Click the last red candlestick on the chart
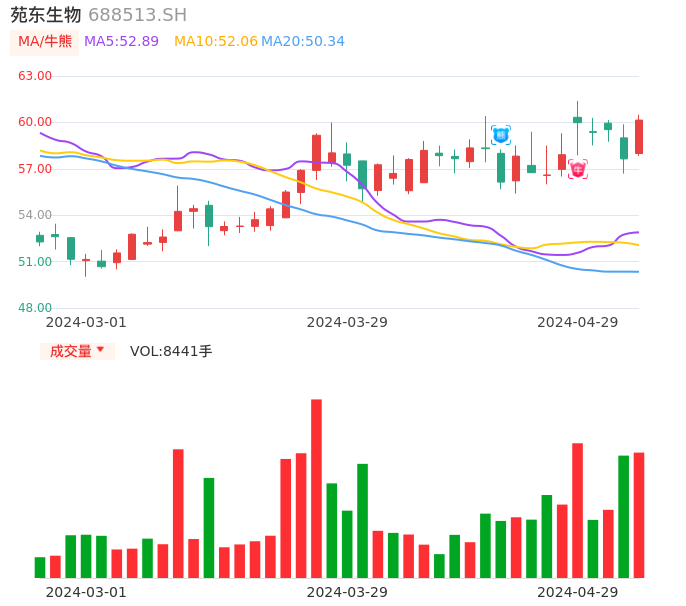The image size is (686, 606). (639, 137)
